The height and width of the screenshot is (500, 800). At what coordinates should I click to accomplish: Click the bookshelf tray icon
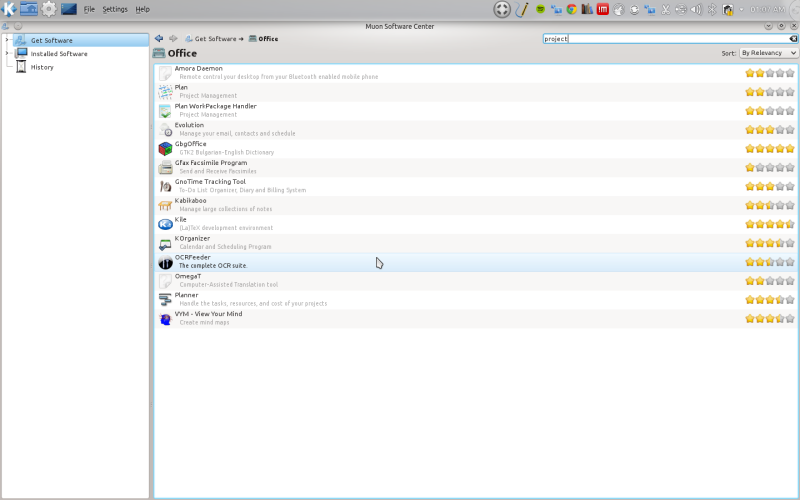tap(587, 9)
